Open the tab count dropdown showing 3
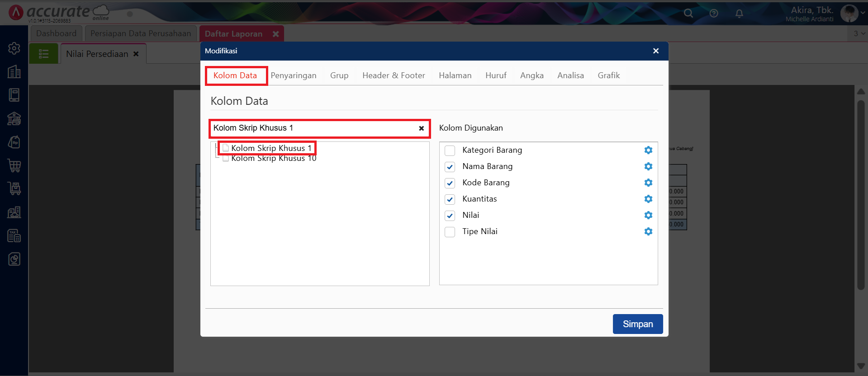The height and width of the screenshot is (376, 868). click(x=859, y=33)
